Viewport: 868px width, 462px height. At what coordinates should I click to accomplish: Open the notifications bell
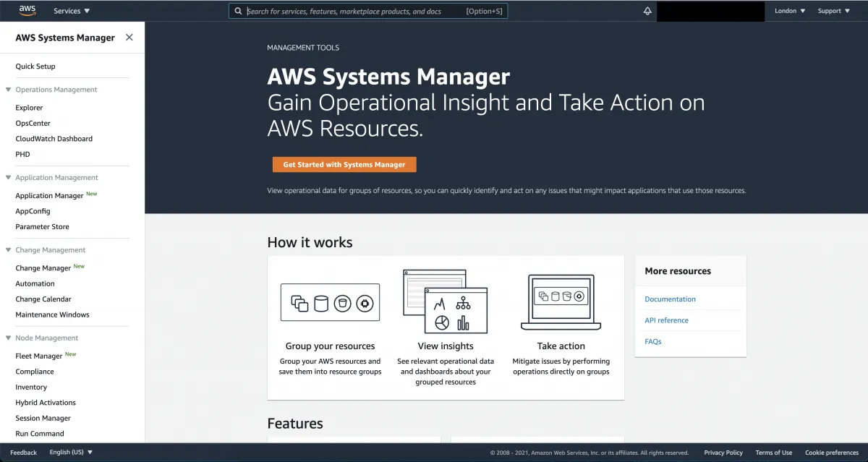(x=647, y=11)
